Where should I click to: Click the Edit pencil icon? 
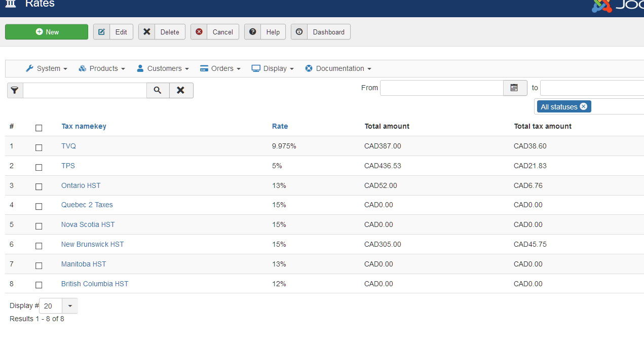tap(101, 32)
